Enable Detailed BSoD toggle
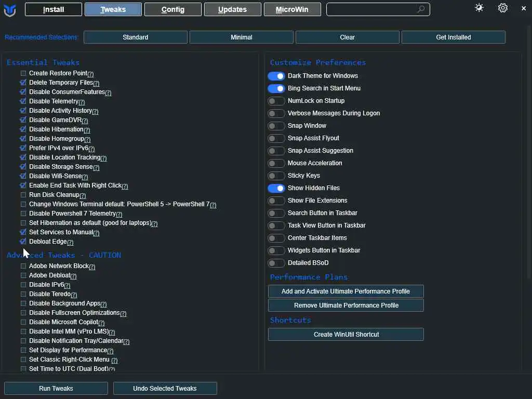Viewport: 532px width, 399px height. [276, 263]
